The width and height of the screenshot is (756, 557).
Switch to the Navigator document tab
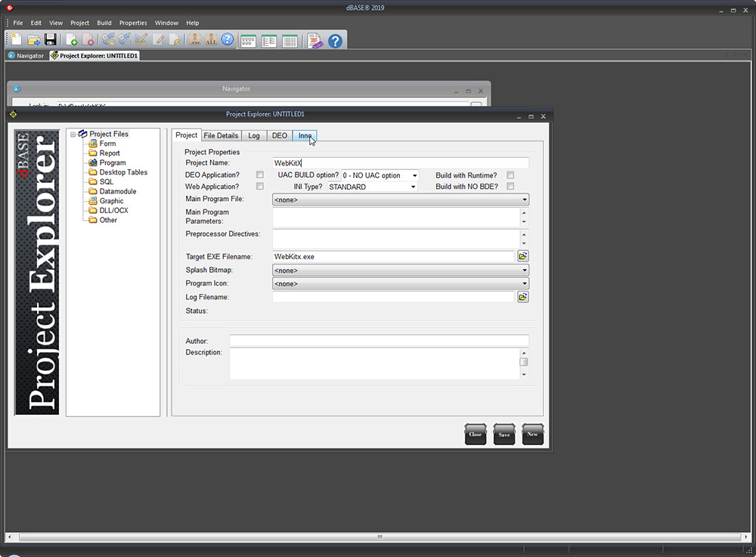pyautogui.click(x=26, y=56)
